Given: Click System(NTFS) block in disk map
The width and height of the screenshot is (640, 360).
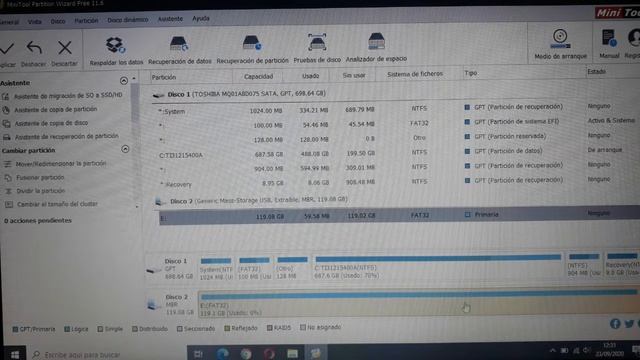Looking at the screenshot, I should (216, 269).
